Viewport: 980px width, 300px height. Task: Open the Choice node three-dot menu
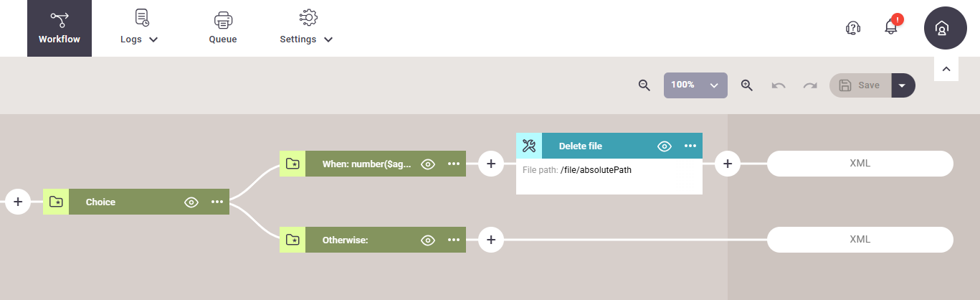[217, 202]
